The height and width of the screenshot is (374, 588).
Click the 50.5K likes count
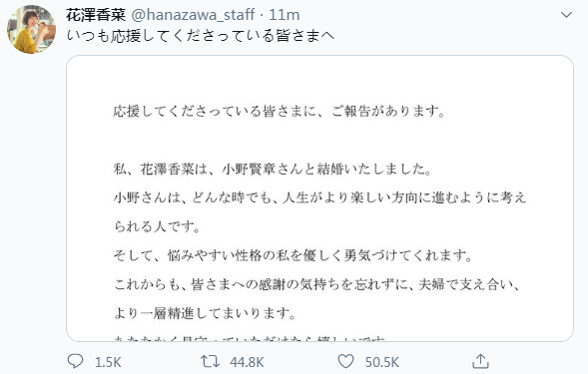[x=381, y=362]
